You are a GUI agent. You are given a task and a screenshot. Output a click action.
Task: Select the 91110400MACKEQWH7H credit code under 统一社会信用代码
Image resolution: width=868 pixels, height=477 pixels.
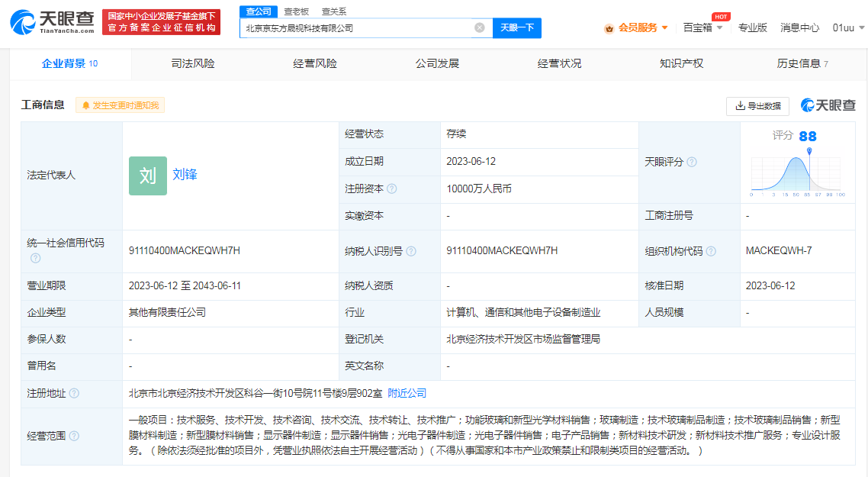coord(185,251)
